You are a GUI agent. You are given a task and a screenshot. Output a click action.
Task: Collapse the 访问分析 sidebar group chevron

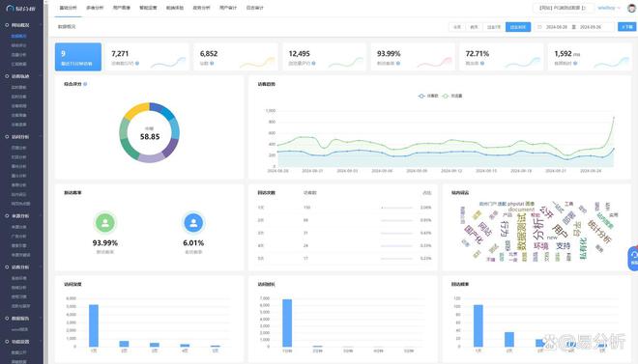click(41, 137)
